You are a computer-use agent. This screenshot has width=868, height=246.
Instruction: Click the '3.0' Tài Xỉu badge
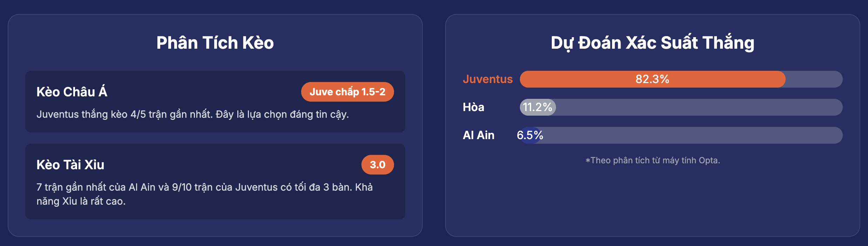(x=378, y=165)
